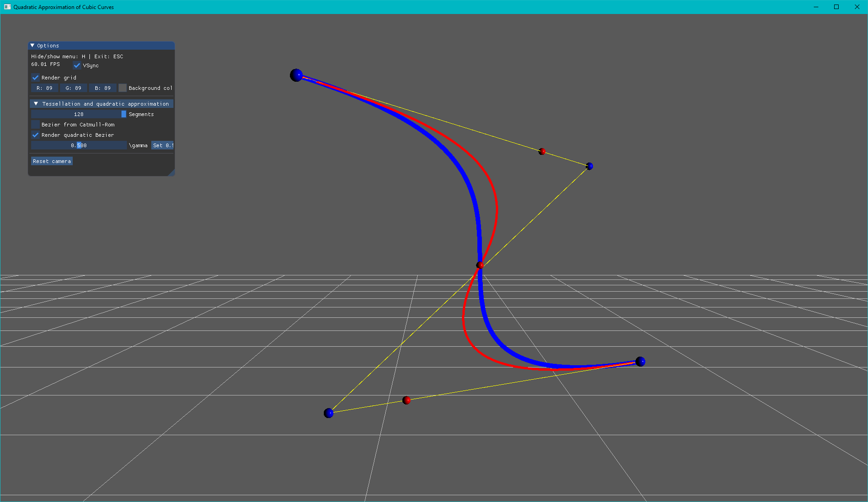Click the Options panel resize grip
The height and width of the screenshot is (502, 868).
pos(172,173)
